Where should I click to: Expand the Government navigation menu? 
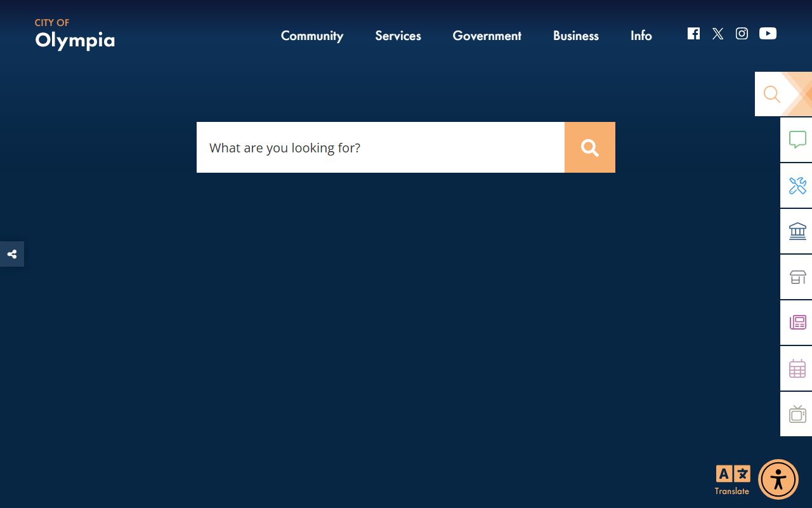coord(487,36)
